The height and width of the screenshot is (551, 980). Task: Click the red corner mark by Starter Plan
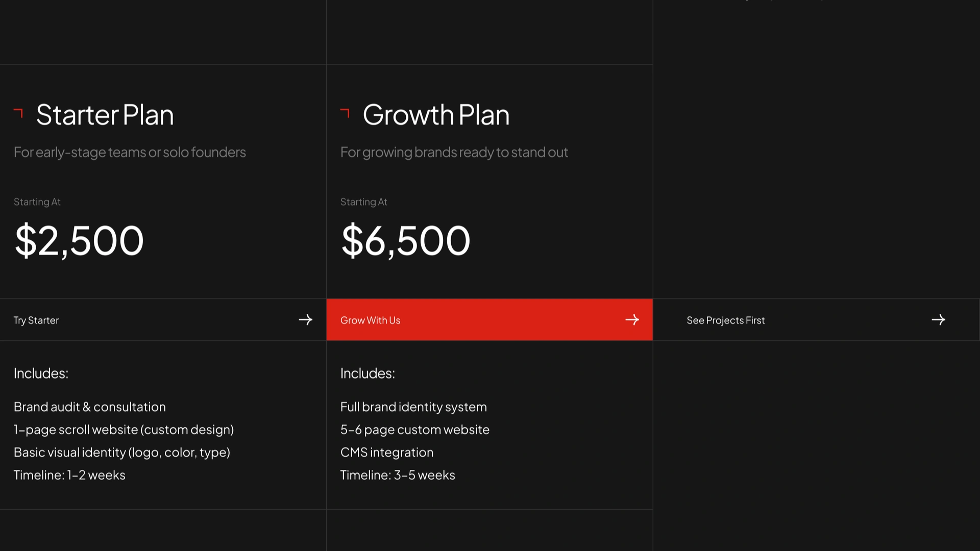click(x=18, y=113)
